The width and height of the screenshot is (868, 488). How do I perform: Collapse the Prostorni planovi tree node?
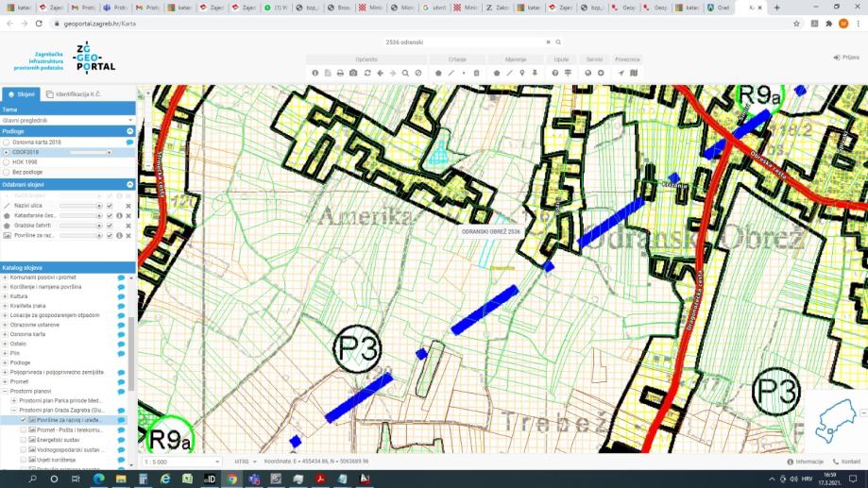pyautogui.click(x=5, y=391)
